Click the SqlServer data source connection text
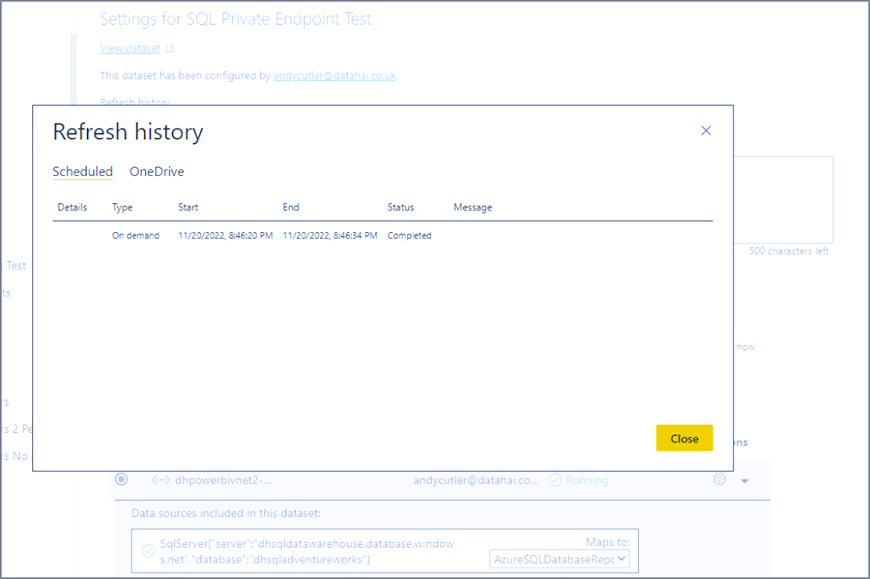Screen dimensions: 870x579 (x=307, y=551)
